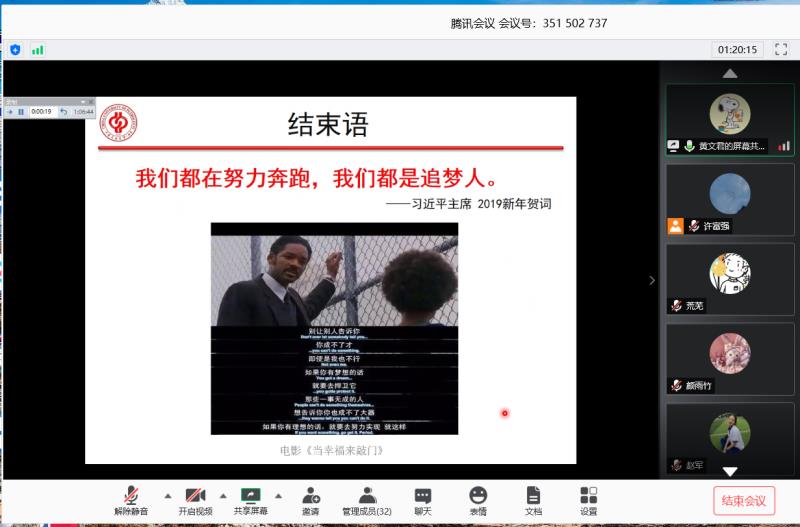800x527 pixels.
Task: Select participant 许富强's video tile
Action: pos(730,200)
